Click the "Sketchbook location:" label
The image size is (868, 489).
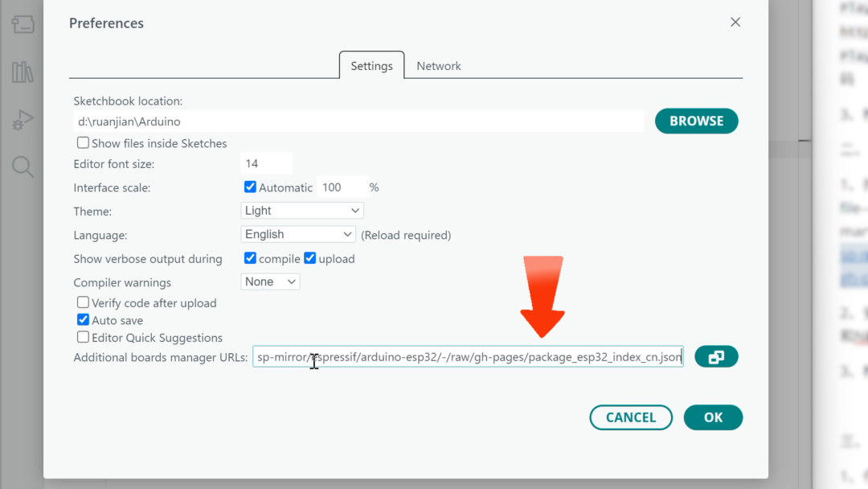coord(128,101)
